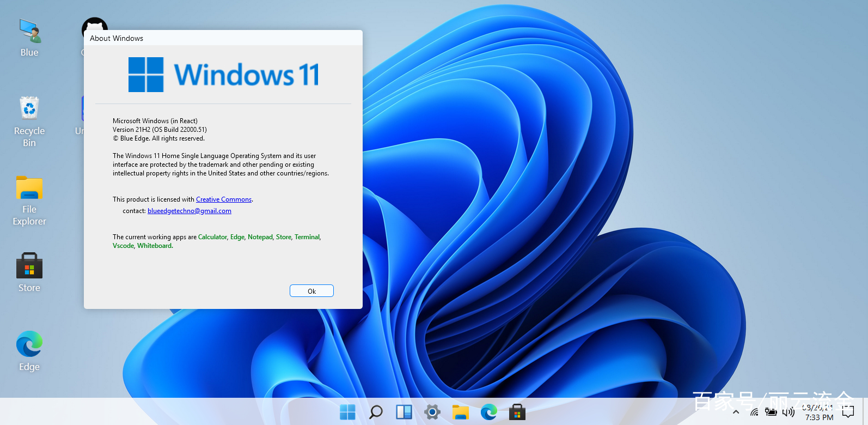Click the 'Store,' app name in dialog text
The width and height of the screenshot is (868, 425).
pyautogui.click(x=284, y=237)
